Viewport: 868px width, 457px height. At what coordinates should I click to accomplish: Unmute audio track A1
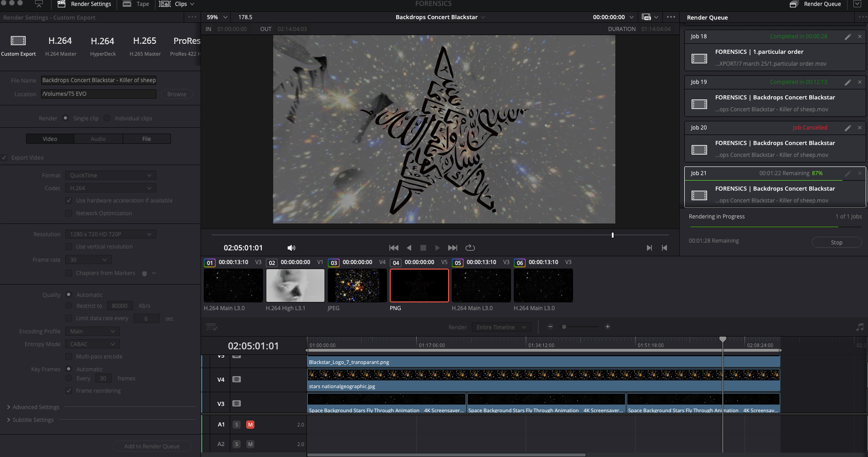coord(250,425)
